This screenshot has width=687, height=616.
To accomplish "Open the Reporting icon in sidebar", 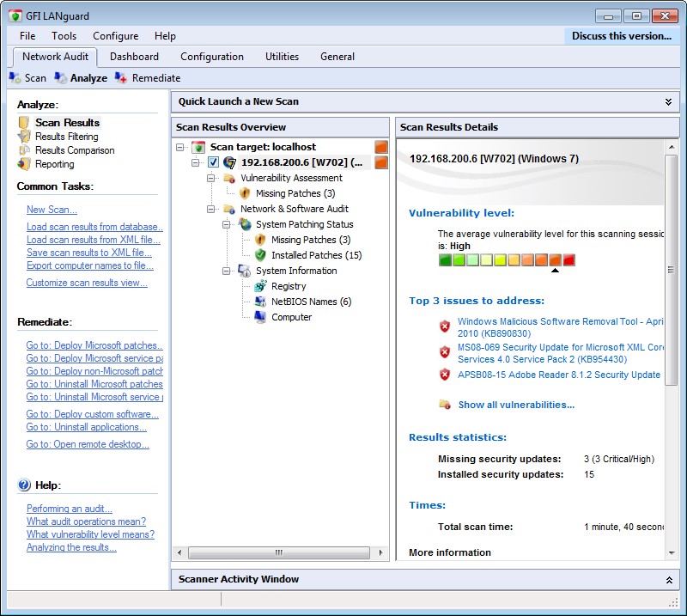I will 24,164.
